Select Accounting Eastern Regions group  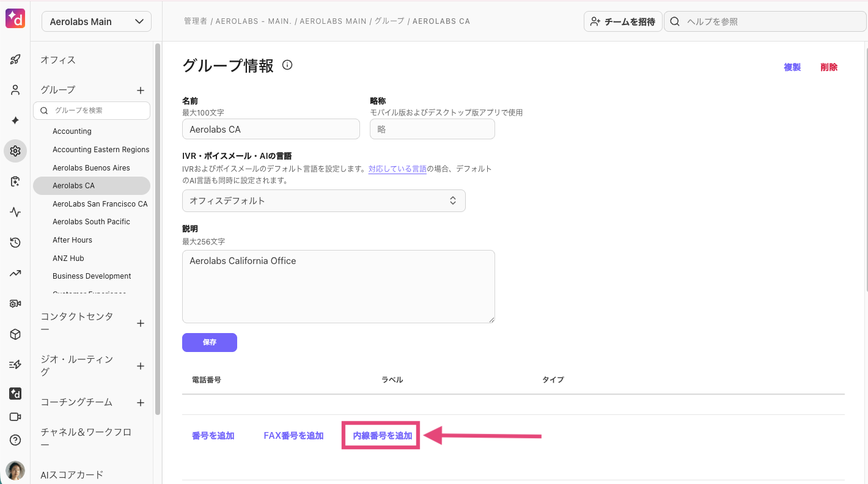[101, 150]
